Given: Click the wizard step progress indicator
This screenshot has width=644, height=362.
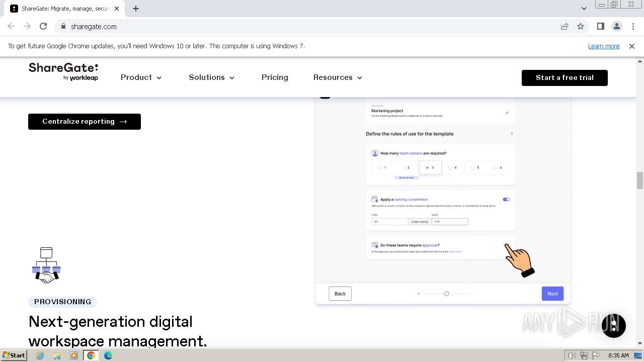Looking at the screenshot, I should (x=446, y=294).
